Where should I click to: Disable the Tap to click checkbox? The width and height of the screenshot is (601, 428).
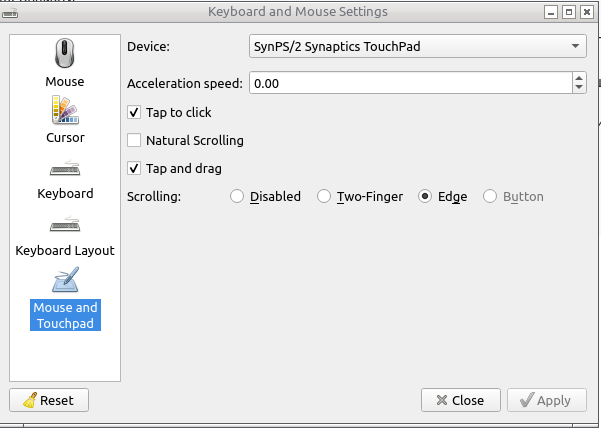135,113
